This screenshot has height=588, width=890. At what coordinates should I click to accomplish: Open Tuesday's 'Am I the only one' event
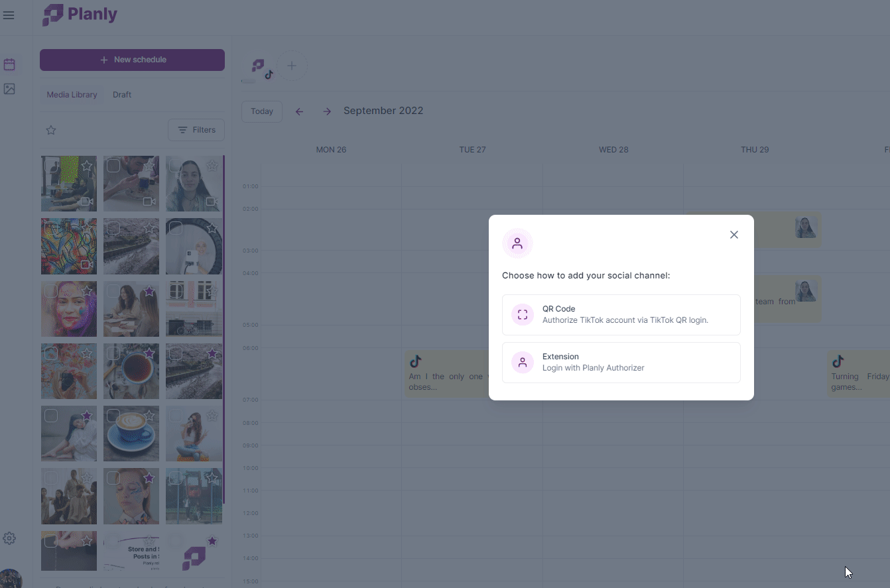pos(446,375)
